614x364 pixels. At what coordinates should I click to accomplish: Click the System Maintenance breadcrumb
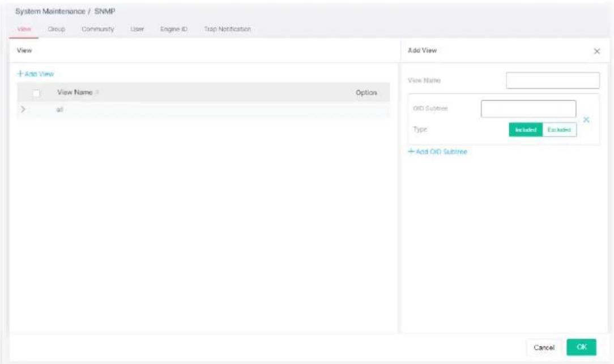pyautogui.click(x=50, y=11)
